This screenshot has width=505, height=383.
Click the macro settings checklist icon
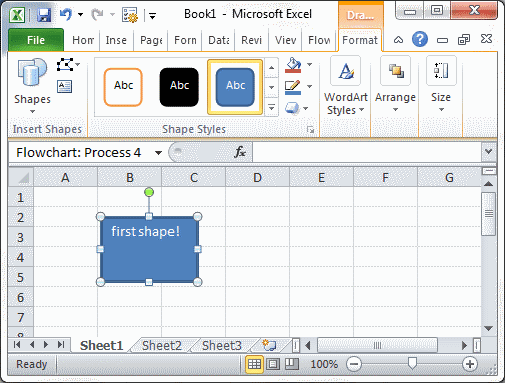coord(130,15)
